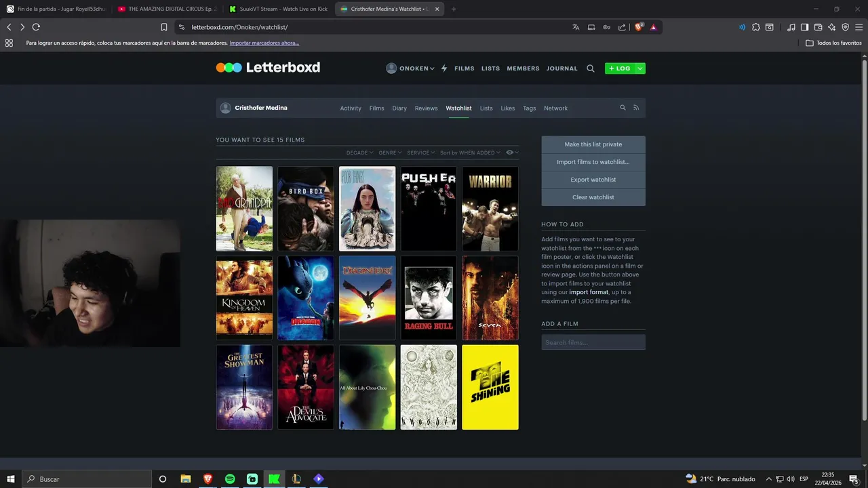Toggle the browser sidebar panel
The height and width of the screenshot is (488, 868).
point(805,27)
